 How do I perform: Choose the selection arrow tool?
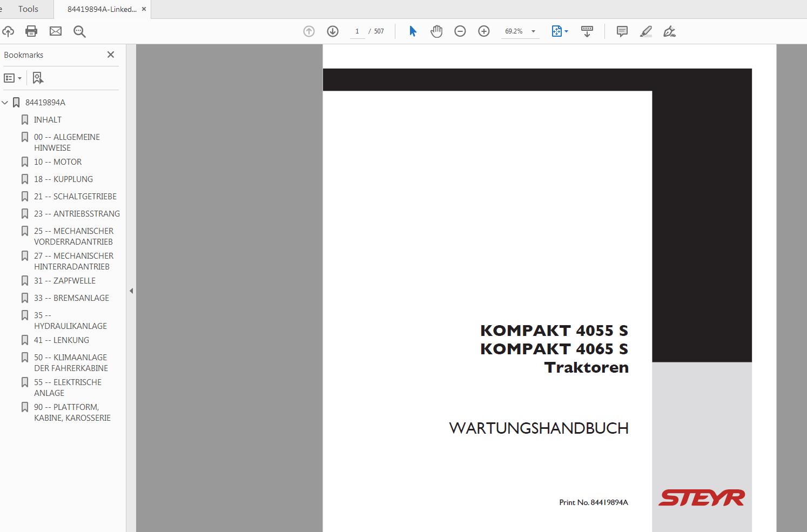pyautogui.click(x=413, y=31)
